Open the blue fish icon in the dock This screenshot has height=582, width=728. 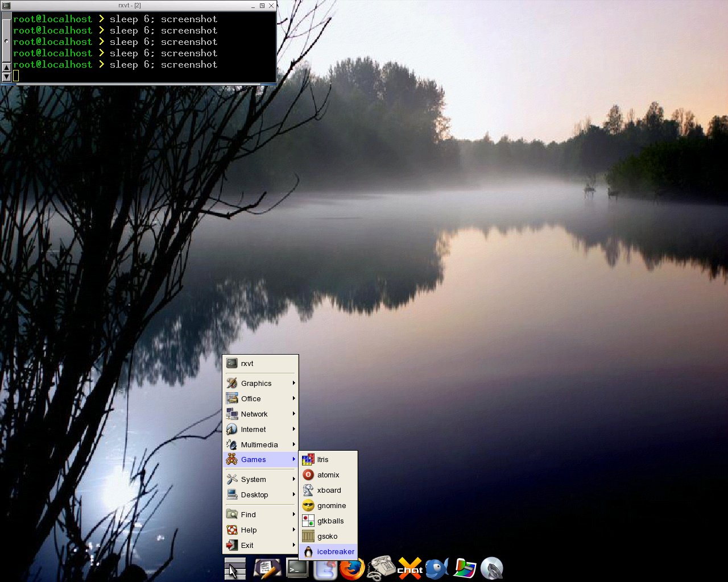point(437,568)
